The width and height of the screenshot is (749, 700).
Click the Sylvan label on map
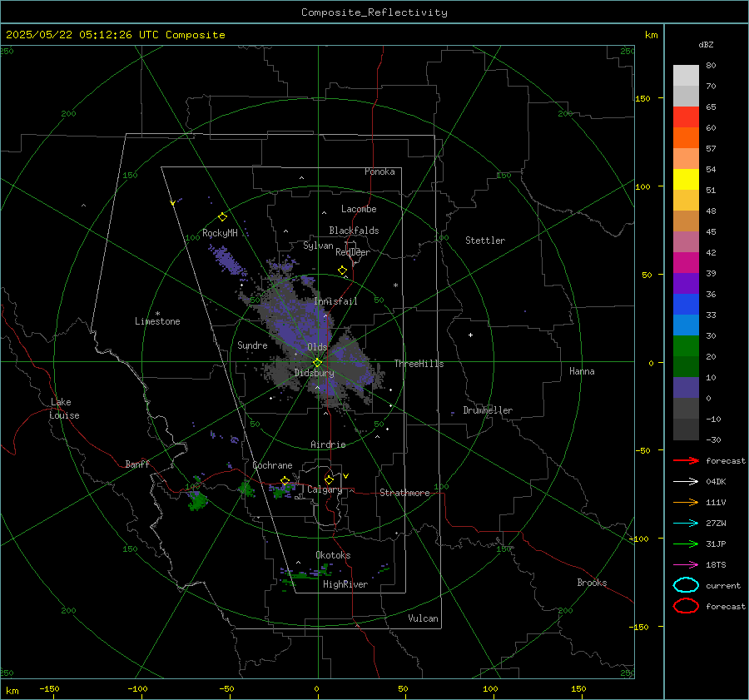pyautogui.click(x=318, y=246)
